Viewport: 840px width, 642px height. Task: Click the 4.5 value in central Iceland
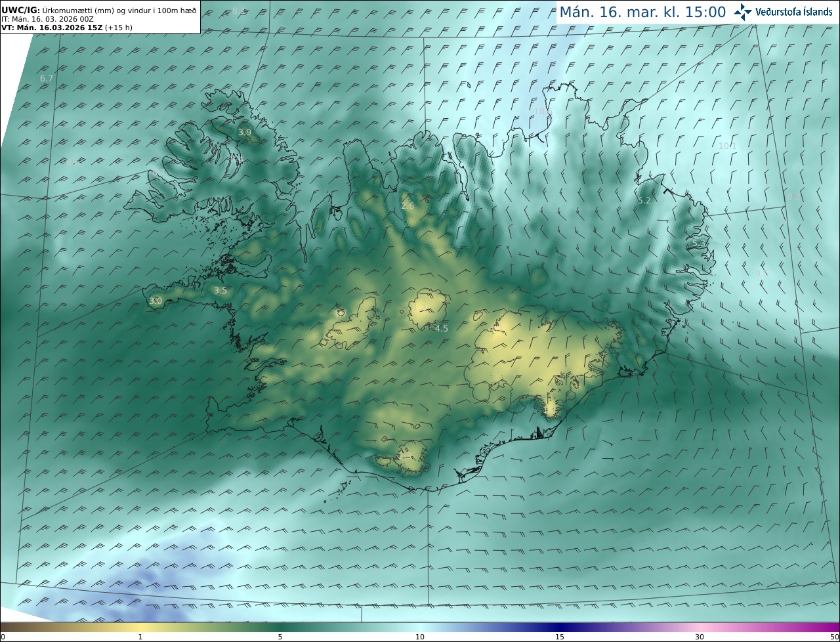(x=442, y=328)
